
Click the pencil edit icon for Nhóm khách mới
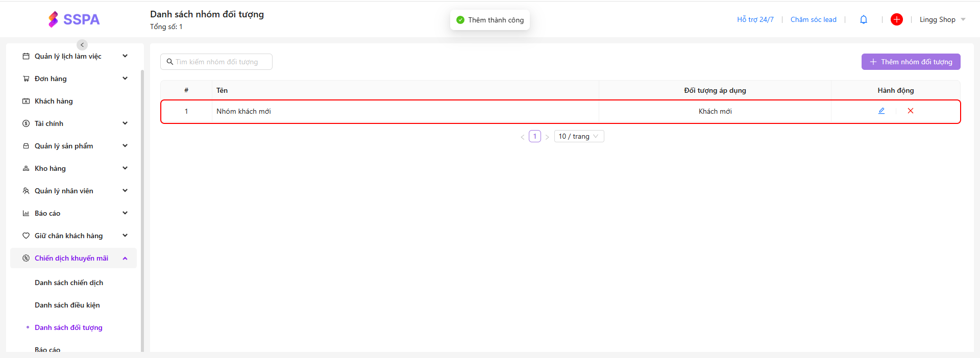[x=881, y=111]
